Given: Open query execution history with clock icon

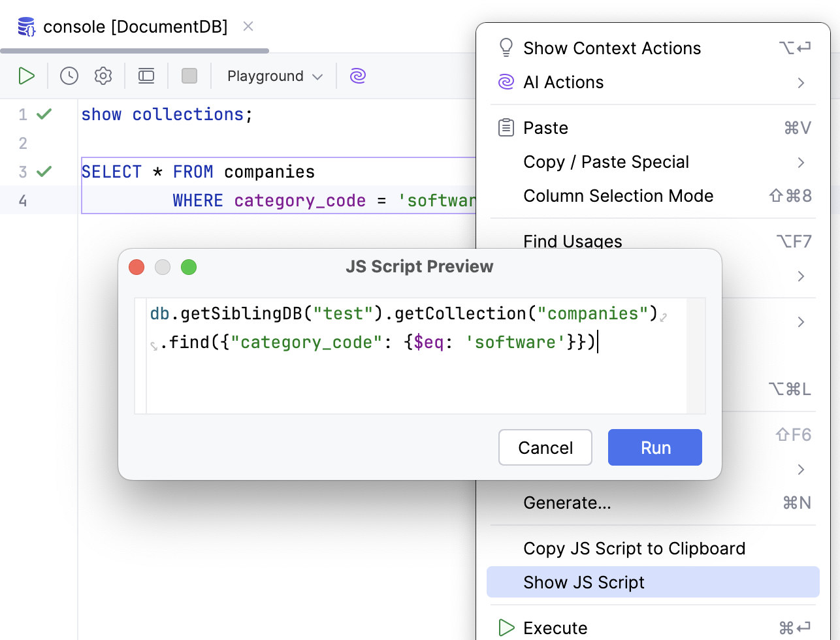Looking at the screenshot, I should click(x=69, y=76).
